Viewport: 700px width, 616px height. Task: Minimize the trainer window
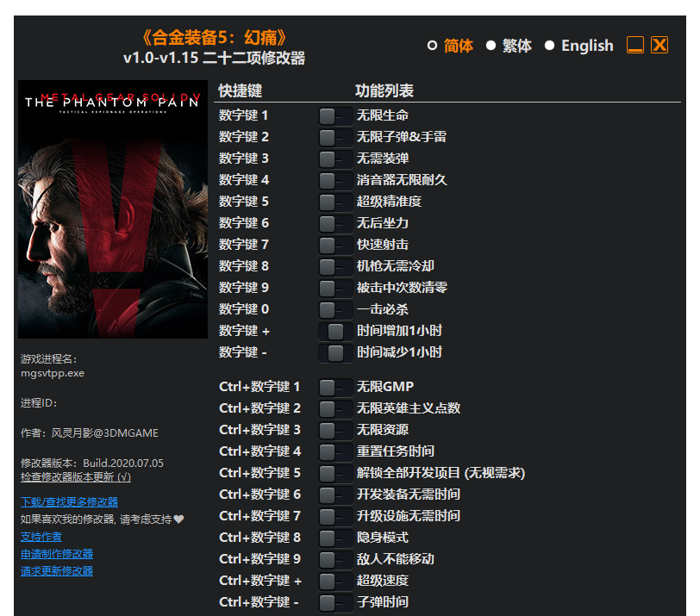coord(635,45)
